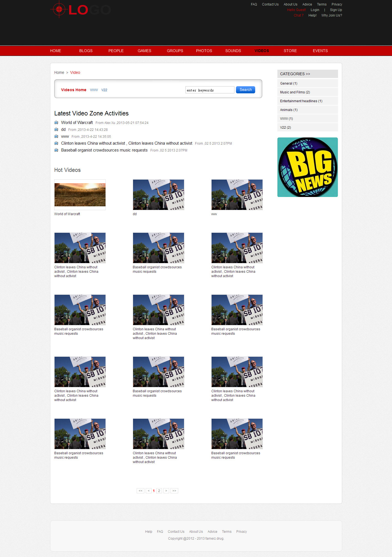Open Help link in footer

pyautogui.click(x=149, y=532)
